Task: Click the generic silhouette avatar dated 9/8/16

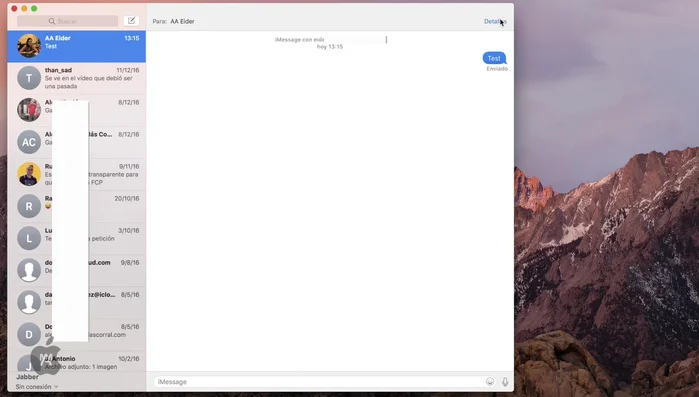Action: click(29, 270)
